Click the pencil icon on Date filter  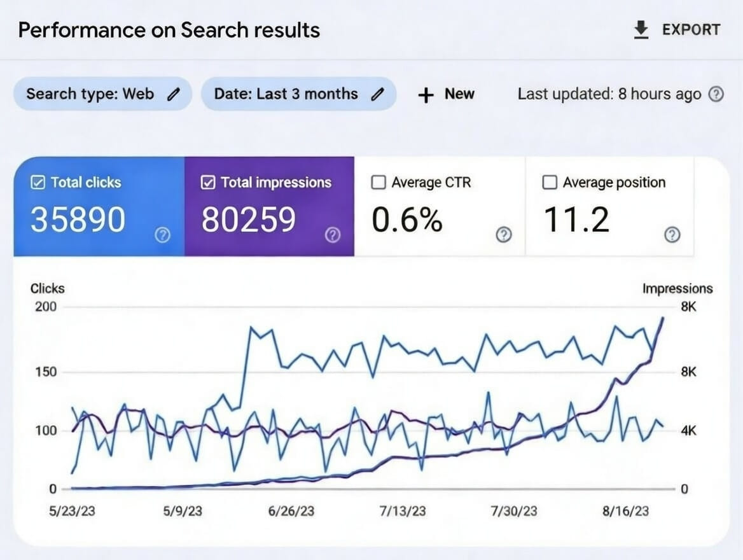(378, 94)
